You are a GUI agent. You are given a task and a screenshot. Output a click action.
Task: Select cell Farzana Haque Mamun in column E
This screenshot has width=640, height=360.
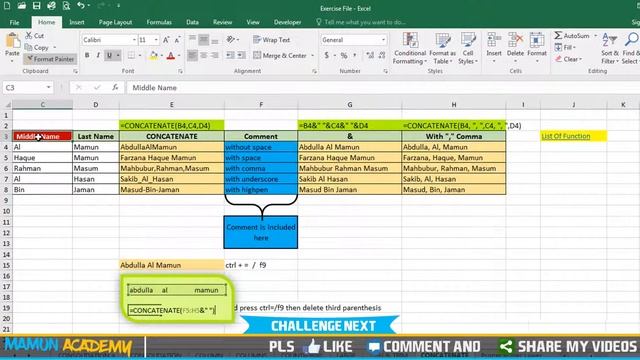pyautogui.click(x=172, y=158)
